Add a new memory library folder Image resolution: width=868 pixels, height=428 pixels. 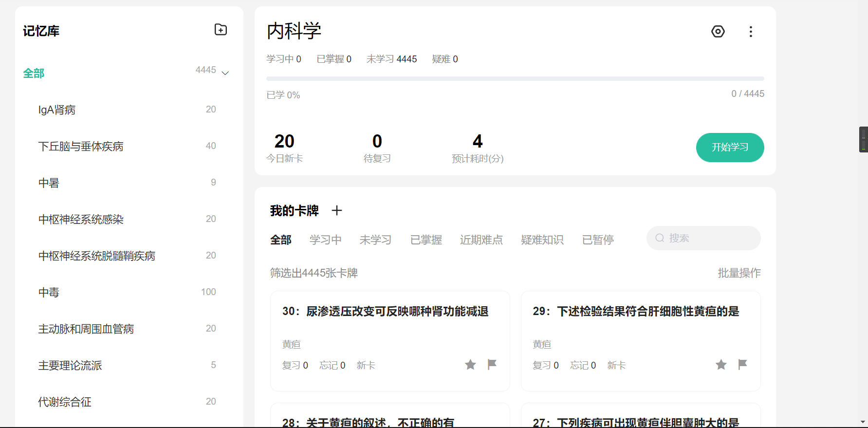(x=221, y=30)
